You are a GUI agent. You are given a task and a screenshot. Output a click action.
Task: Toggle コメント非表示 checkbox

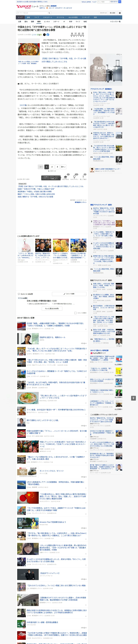point(75,313)
